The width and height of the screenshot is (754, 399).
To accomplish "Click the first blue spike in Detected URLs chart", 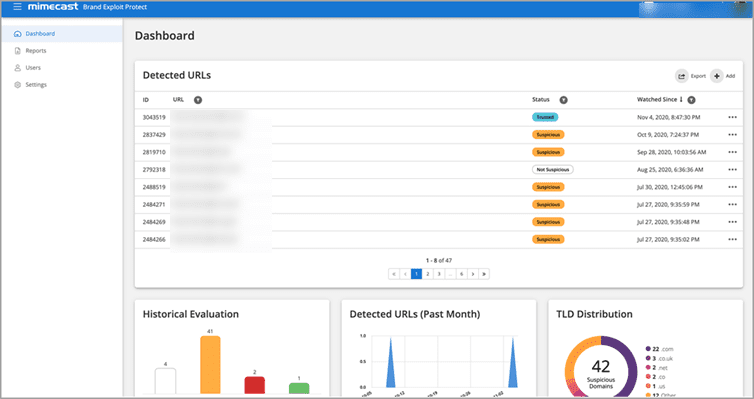I will 390,362.
